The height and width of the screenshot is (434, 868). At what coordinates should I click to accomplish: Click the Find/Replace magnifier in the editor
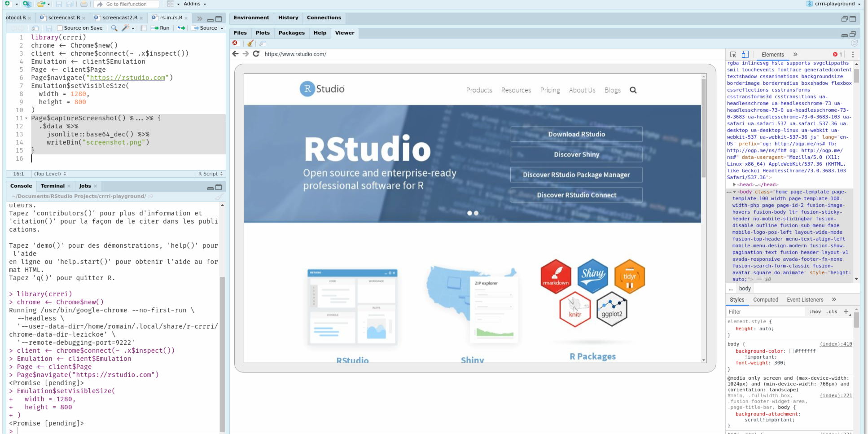point(114,28)
